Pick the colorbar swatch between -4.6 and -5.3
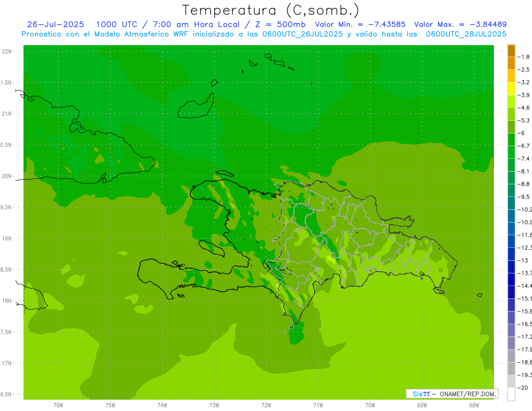Screen dimensions: 532x411 [x=511, y=114]
